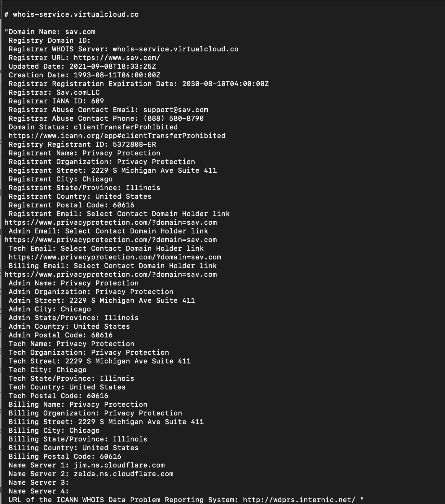Click the Registrant Street Michigan Ave address
Screen dimensions: 445x504
[154, 171]
